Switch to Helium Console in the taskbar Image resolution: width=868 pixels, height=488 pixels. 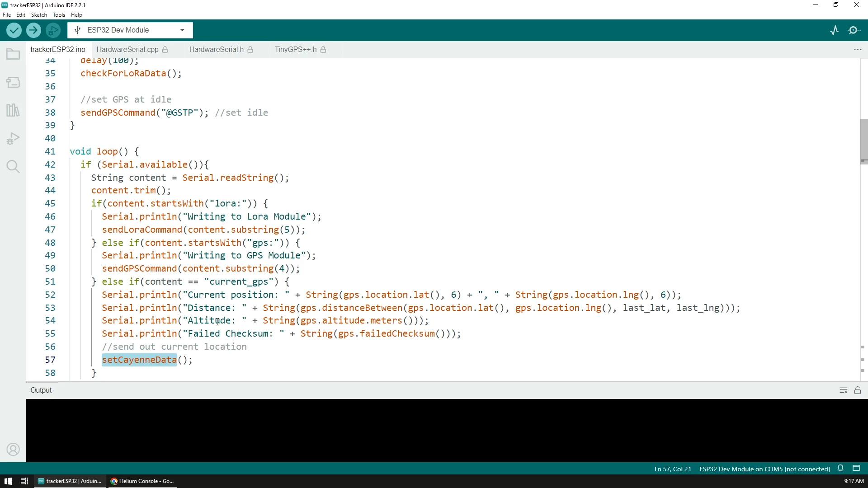tap(142, 481)
